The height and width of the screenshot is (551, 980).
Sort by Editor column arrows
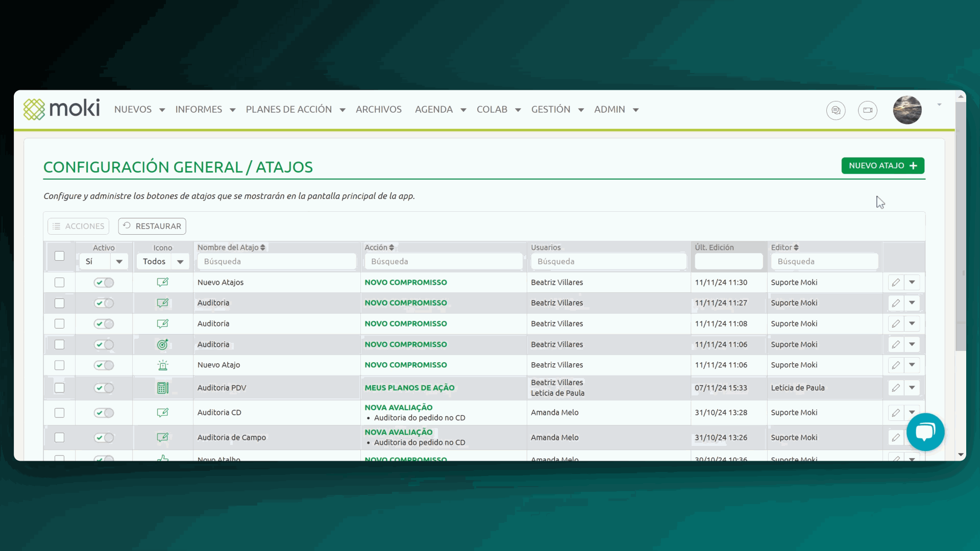click(796, 247)
